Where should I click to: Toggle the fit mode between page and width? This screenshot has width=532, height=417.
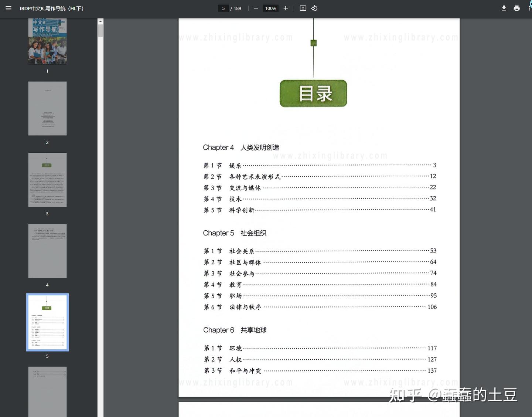point(303,8)
